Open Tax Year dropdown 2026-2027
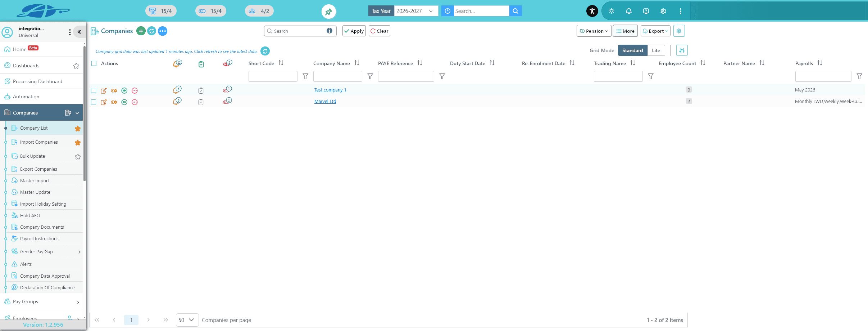This screenshot has height=331, width=868. 416,11
